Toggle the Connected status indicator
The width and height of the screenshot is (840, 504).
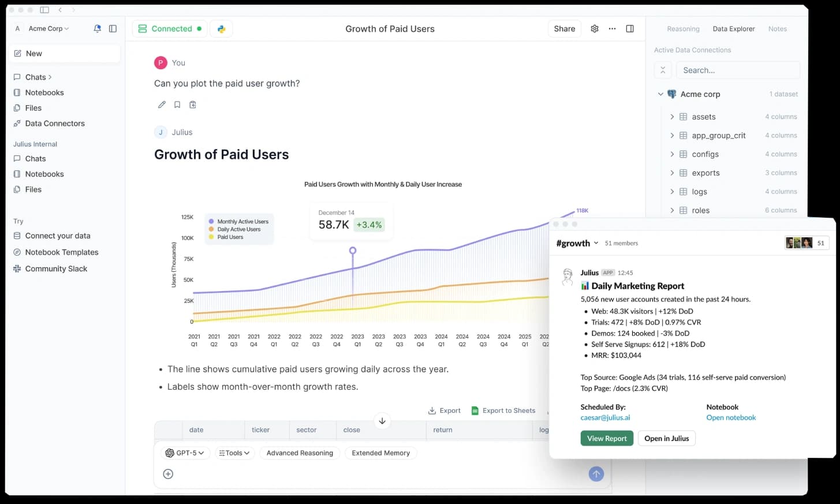pos(170,29)
